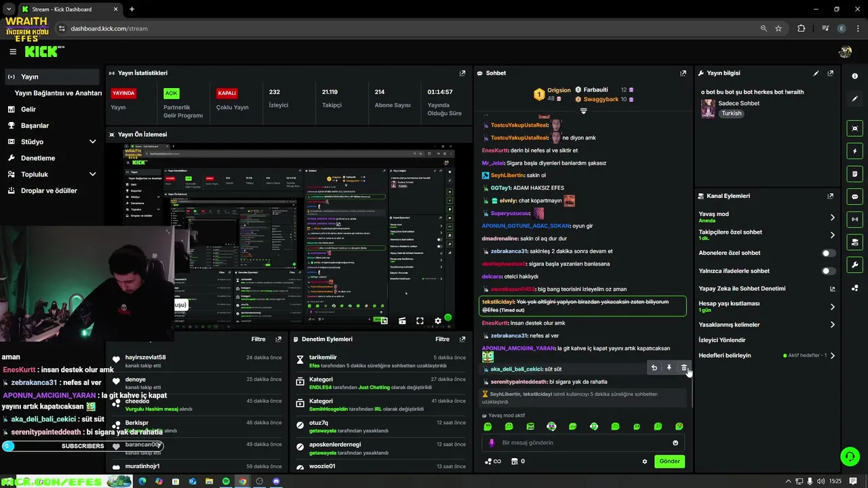Pop out the Kanal Eylemleri panel
Viewport: 868px width, 488px height.
point(830,196)
